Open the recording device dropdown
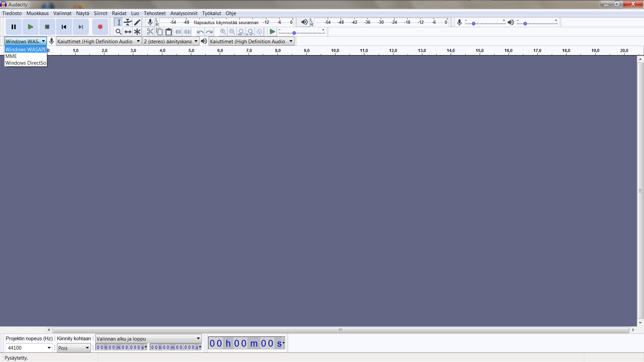This screenshot has width=644, height=362. [x=99, y=41]
